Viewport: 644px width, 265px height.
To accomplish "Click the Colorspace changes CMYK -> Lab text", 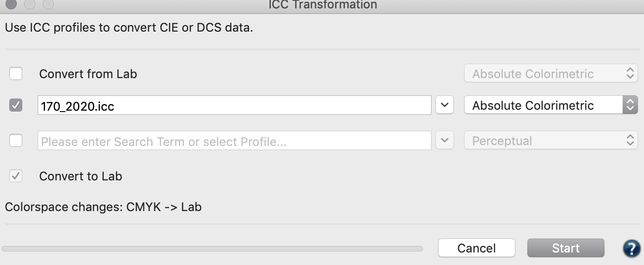I will pyautogui.click(x=103, y=206).
